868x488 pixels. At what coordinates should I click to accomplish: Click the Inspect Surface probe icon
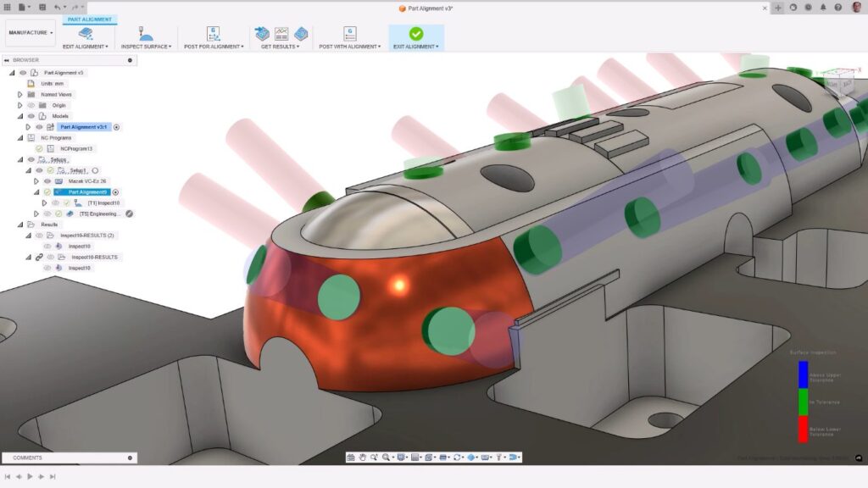pyautogui.click(x=146, y=34)
